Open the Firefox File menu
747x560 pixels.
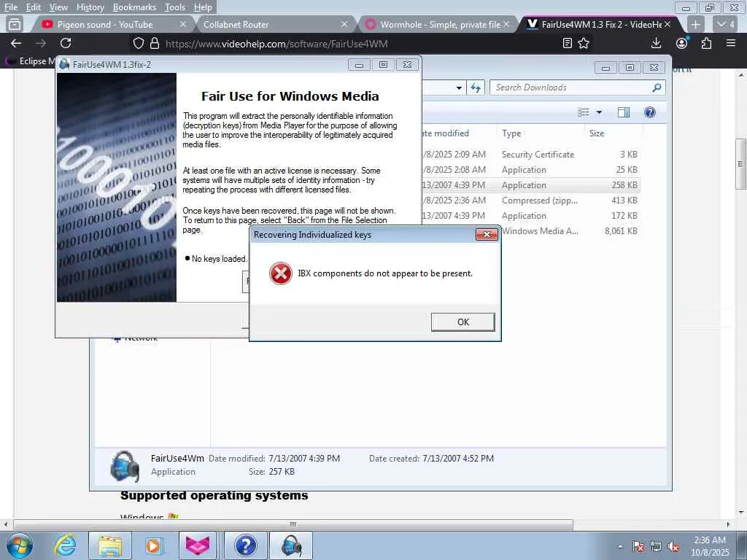(x=10, y=7)
